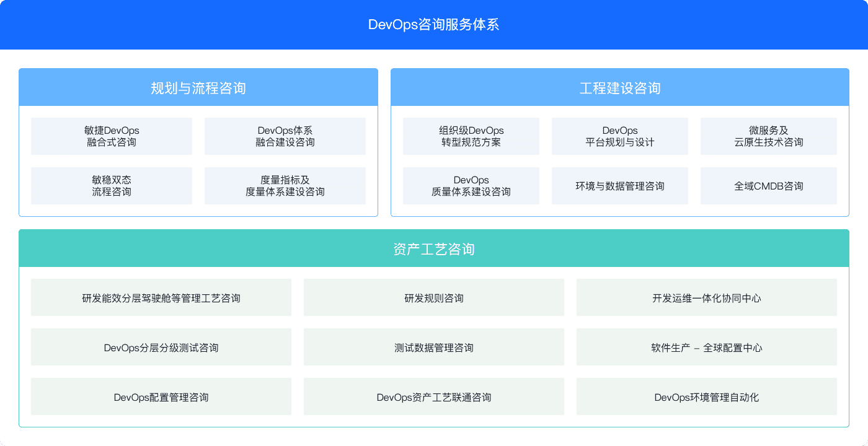Click the 敏捷DevOps融合式咨询 card
Image resolution: width=868 pixels, height=446 pixels.
click(x=112, y=136)
